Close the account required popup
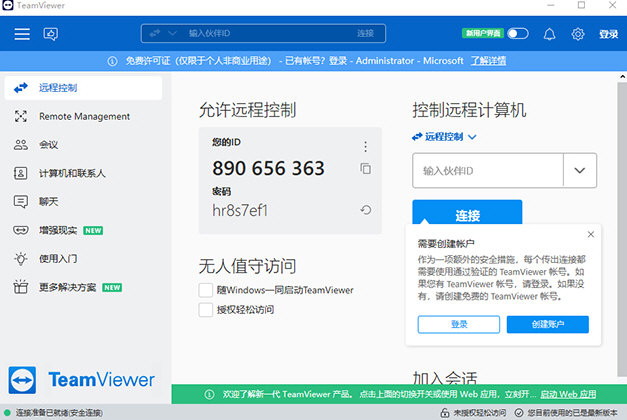This screenshot has width=627, height=420. pyautogui.click(x=591, y=234)
